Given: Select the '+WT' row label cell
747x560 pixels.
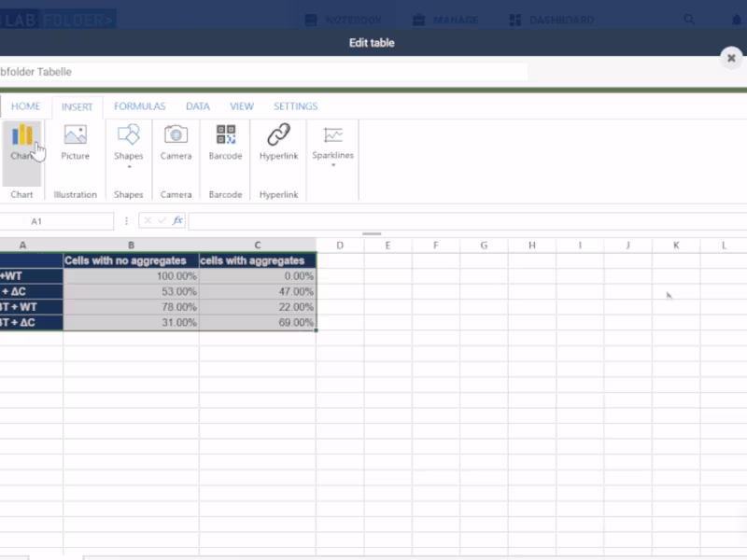Looking at the screenshot, I should coord(32,276).
